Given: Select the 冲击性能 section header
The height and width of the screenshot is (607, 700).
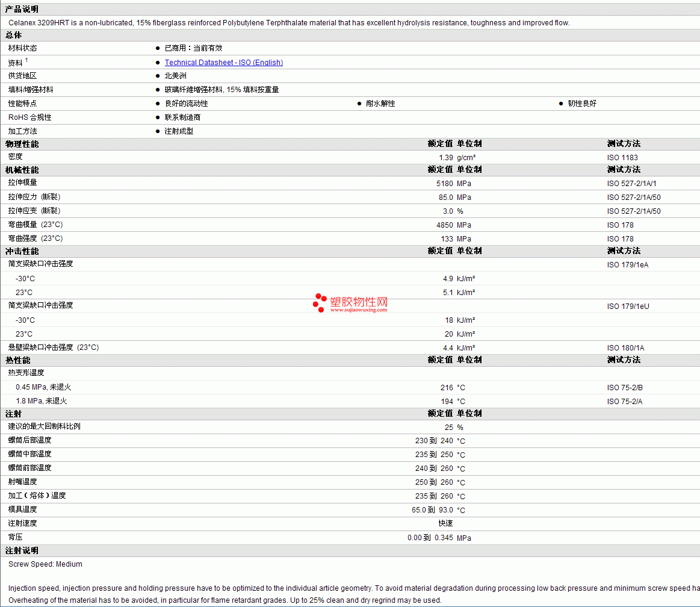Looking at the screenshot, I should (x=22, y=252).
